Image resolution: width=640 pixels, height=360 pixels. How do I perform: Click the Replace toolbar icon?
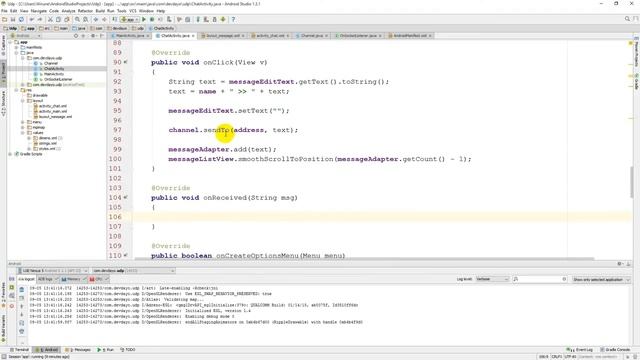point(85,19)
